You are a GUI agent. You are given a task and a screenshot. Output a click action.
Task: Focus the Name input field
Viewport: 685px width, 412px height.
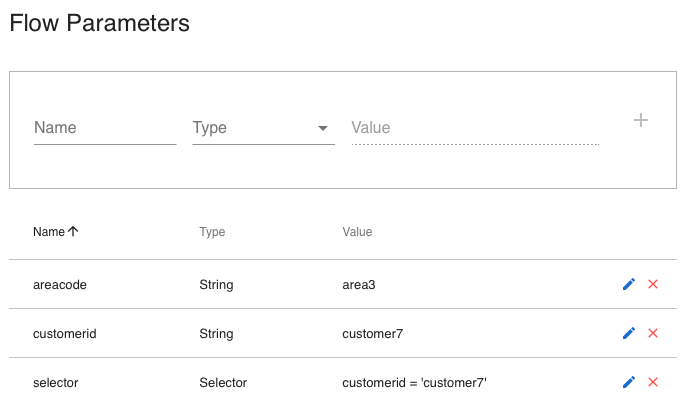pyautogui.click(x=104, y=128)
